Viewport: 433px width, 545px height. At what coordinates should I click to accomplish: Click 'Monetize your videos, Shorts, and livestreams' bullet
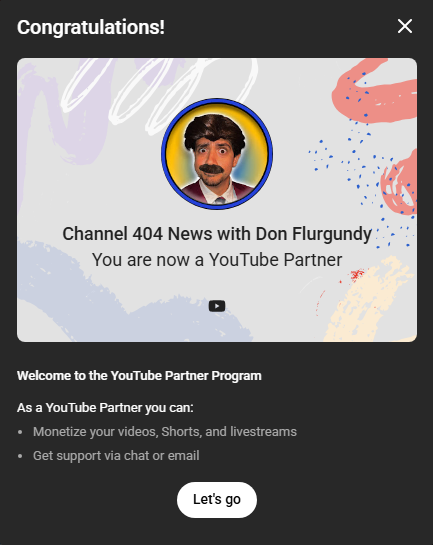[165, 432]
